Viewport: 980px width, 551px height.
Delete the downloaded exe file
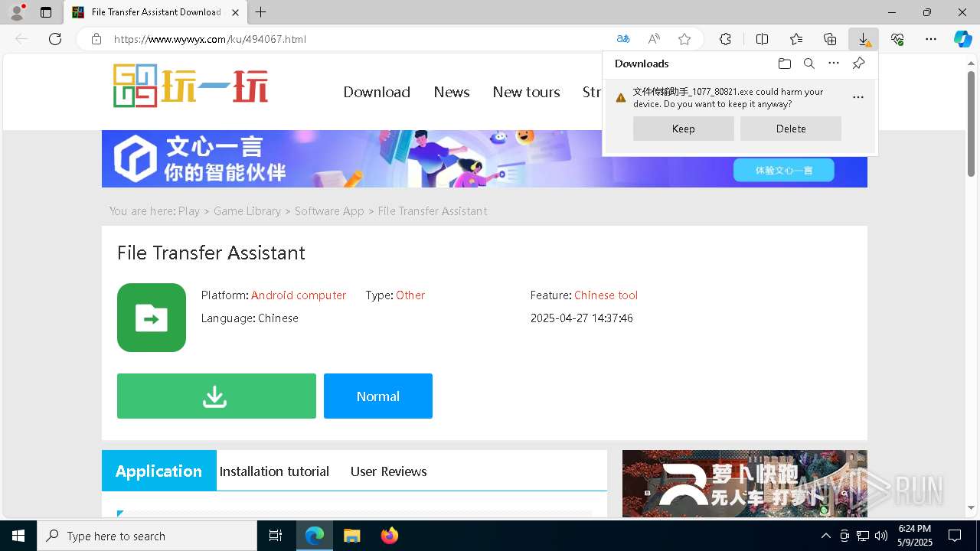(x=791, y=129)
